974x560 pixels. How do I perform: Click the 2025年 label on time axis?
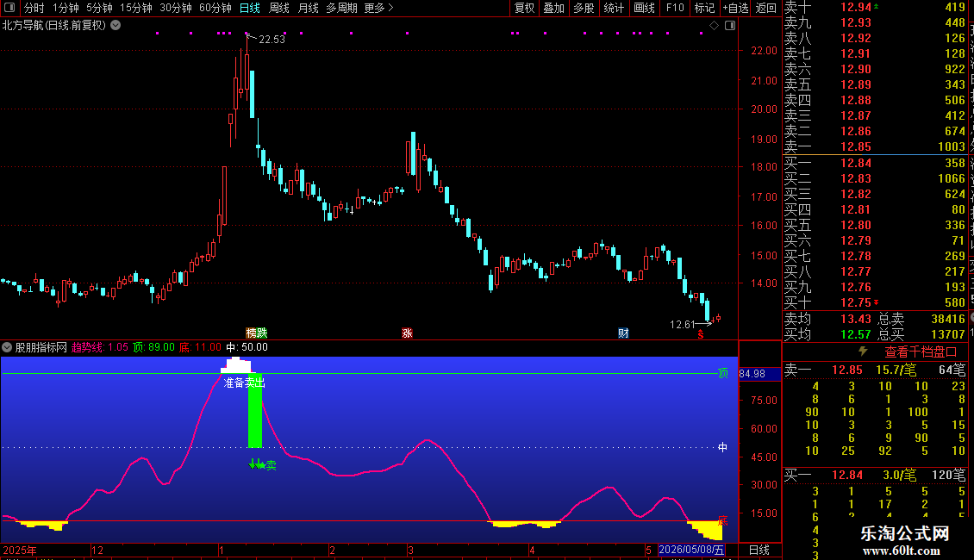point(19,550)
